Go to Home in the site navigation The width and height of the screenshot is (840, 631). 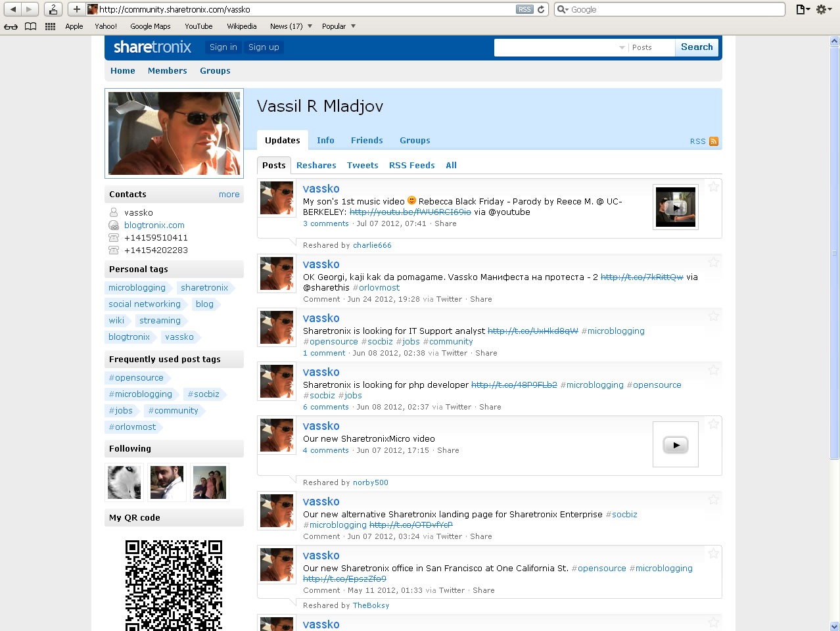[123, 71]
